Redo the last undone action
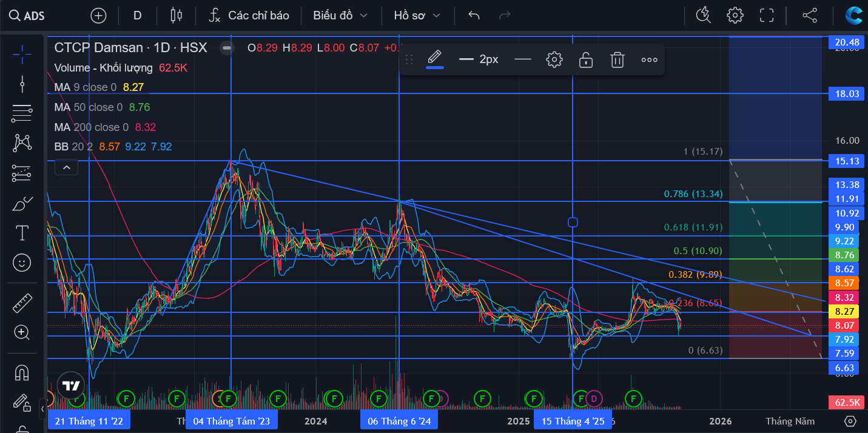This screenshot has width=868, height=433. click(x=504, y=16)
